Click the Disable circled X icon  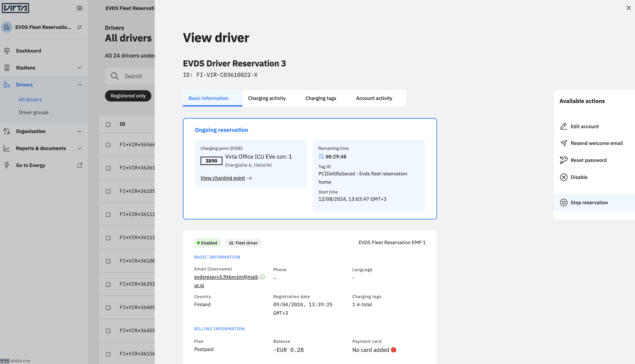pyautogui.click(x=564, y=177)
